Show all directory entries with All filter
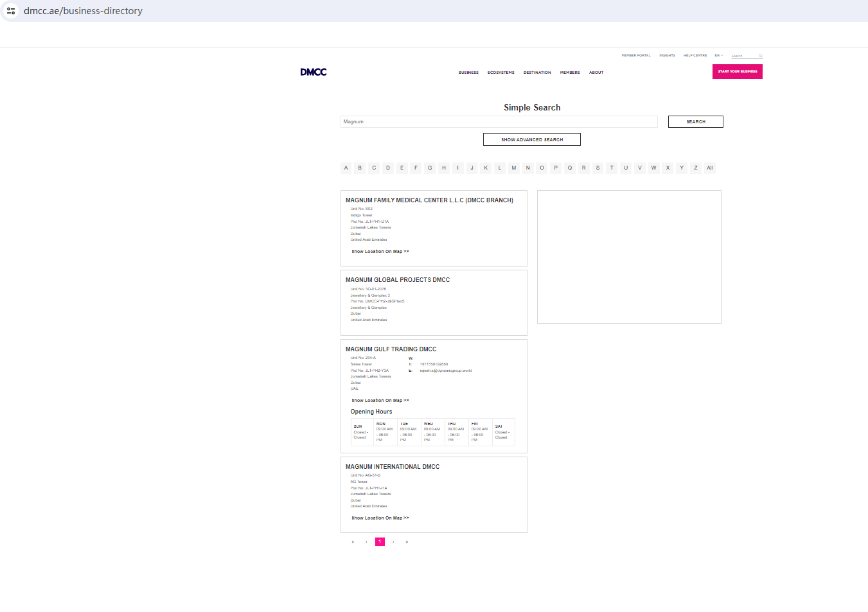Viewport: 868px width, 612px height. tap(710, 168)
